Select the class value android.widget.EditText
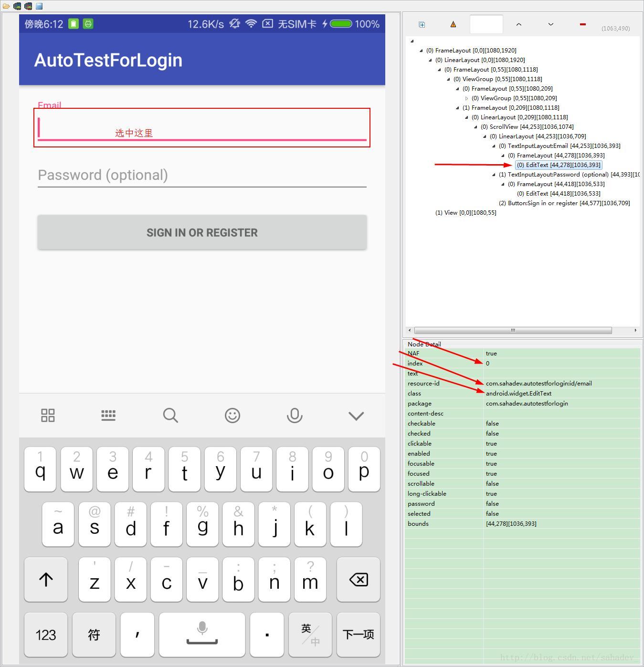This screenshot has height=667, width=644. (518, 394)
